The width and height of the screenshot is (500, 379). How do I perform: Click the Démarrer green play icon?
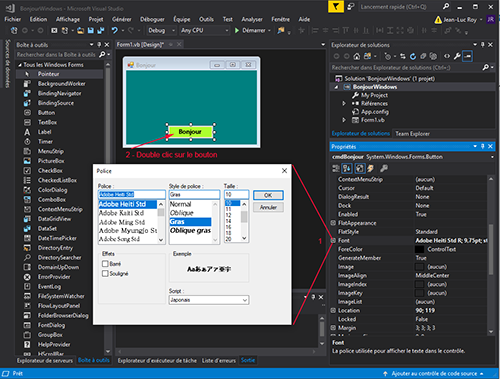pyautogui.click(x=237, y=30)
